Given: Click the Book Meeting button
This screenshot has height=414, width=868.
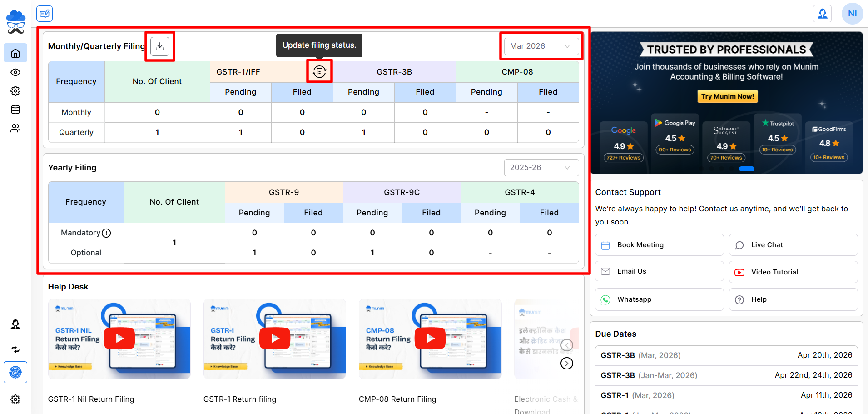Looking at the screenshot, I should [x=659, y=245].
